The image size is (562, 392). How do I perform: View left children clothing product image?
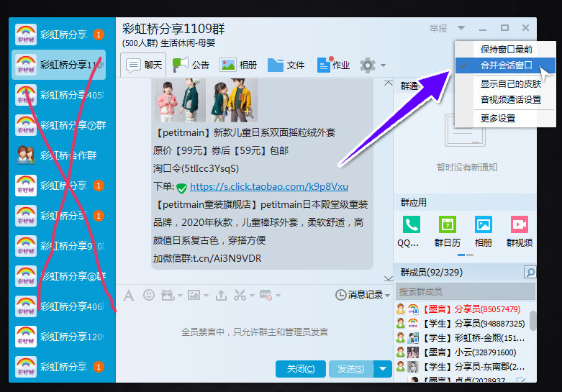tap(181, 100)
